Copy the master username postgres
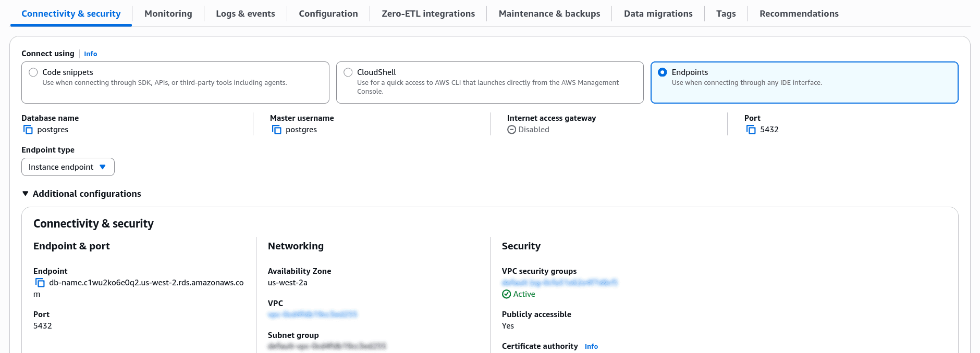 pyautogui.click(x=277, y=130)
